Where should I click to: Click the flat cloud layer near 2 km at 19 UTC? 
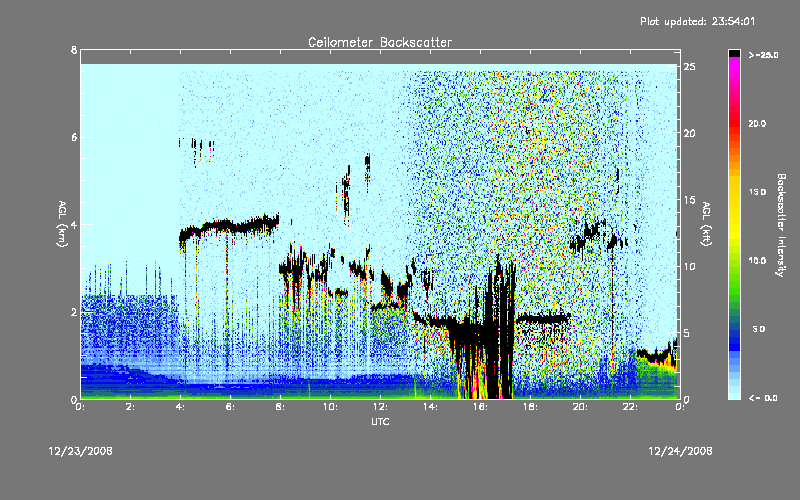pos(543,319)
